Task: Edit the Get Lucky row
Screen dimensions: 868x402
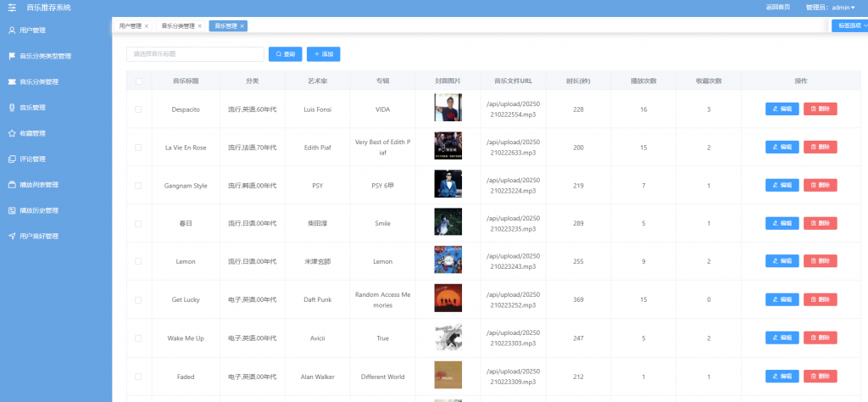Action: coord(782,299)
